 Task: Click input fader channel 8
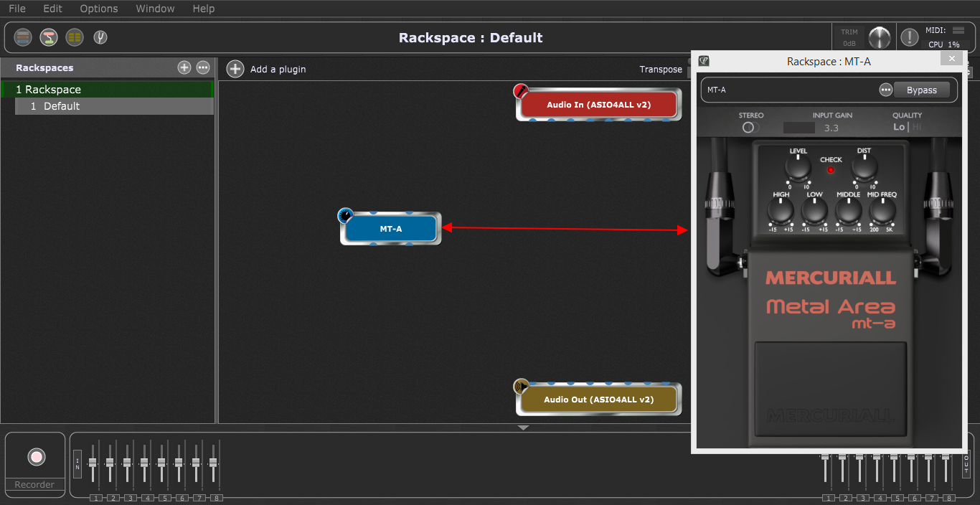click(213, 463)
